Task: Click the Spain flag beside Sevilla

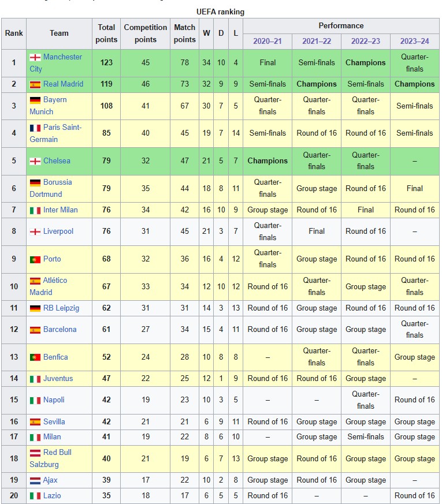Action: (x=35, y=422)
